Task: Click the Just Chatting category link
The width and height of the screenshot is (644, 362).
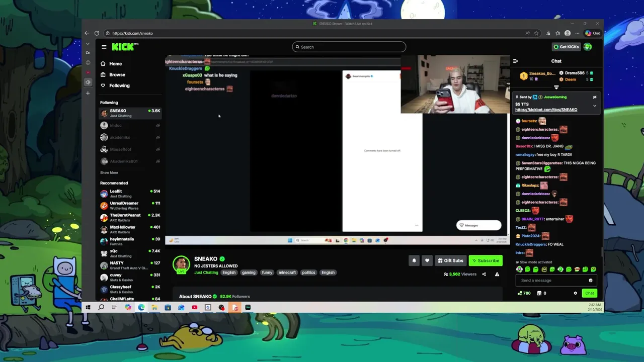Action: tap(206, 273)
